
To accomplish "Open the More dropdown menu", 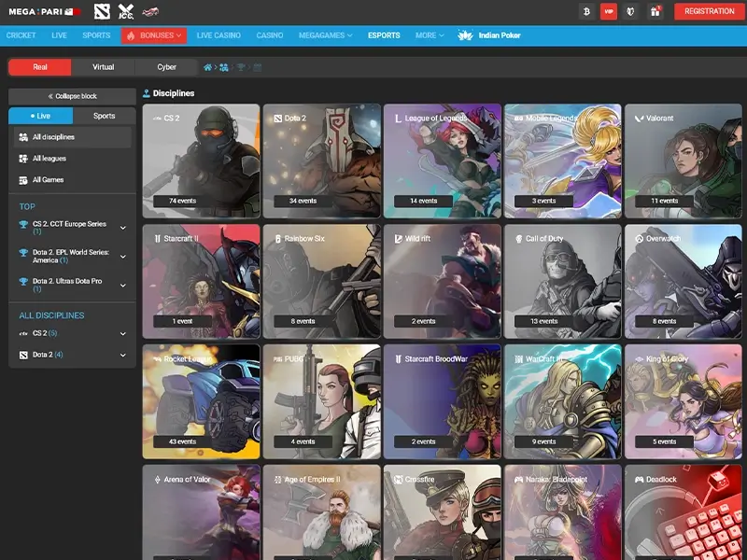I will tap(430, 35).
